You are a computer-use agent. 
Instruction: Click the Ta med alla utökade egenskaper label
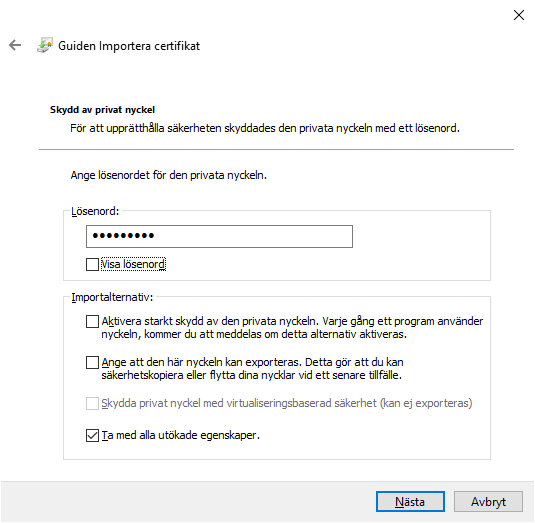pyautogui.click(x=180, y=435)
